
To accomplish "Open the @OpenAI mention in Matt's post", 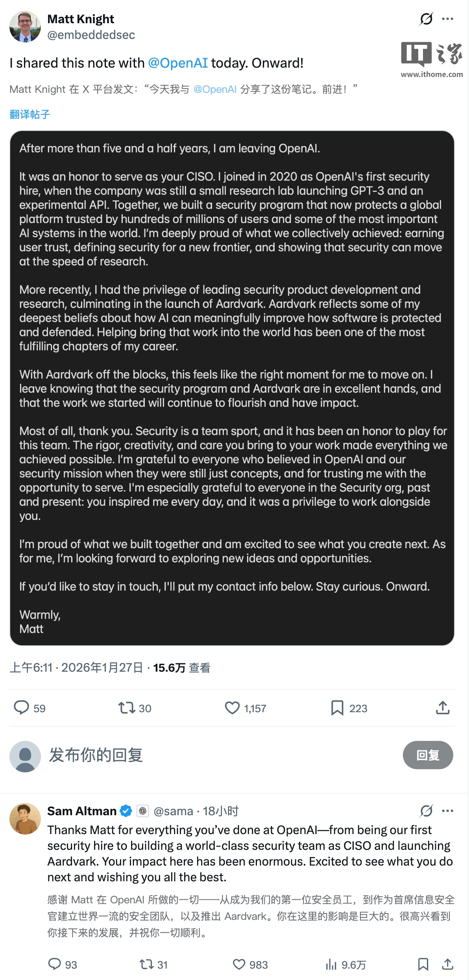I will click(x=178, y=63).
